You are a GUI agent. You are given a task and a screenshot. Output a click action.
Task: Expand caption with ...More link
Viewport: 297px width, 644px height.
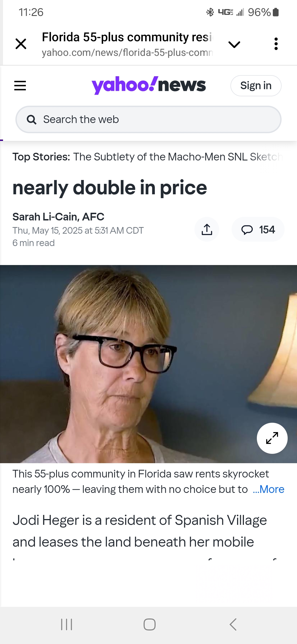pyautogui.click(x=268, y=489)
